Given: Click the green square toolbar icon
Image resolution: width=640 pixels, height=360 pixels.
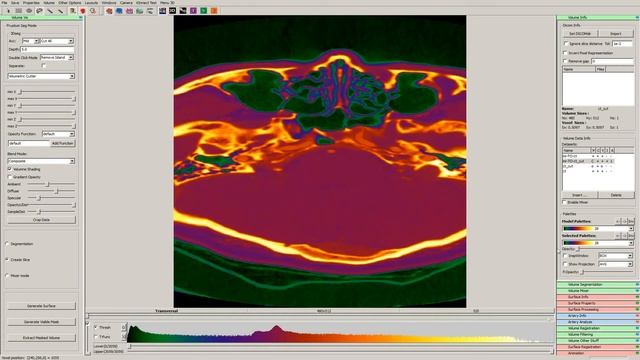Looking at the screenshot, I should [x=204, y=11].
